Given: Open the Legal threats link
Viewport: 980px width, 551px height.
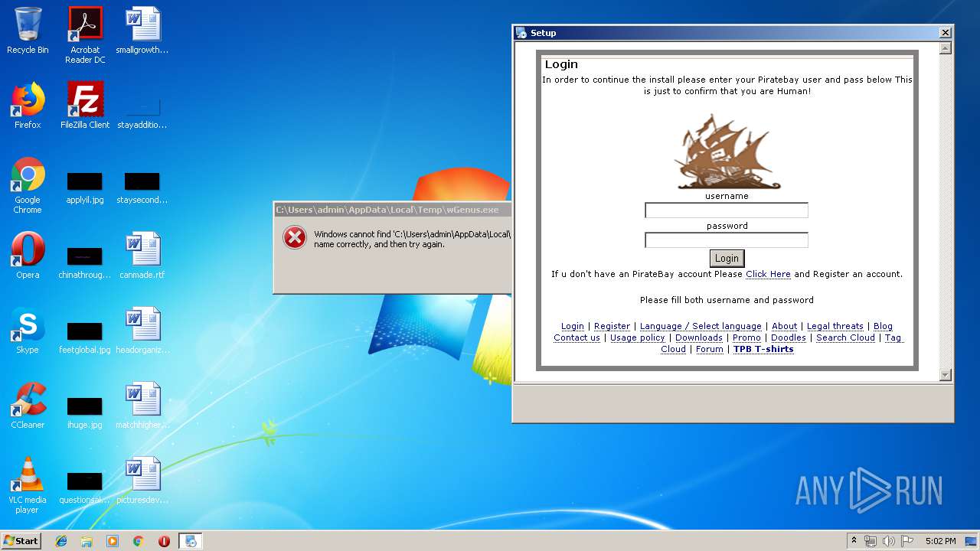Looking at the screenshot, I should click(835, 326).
